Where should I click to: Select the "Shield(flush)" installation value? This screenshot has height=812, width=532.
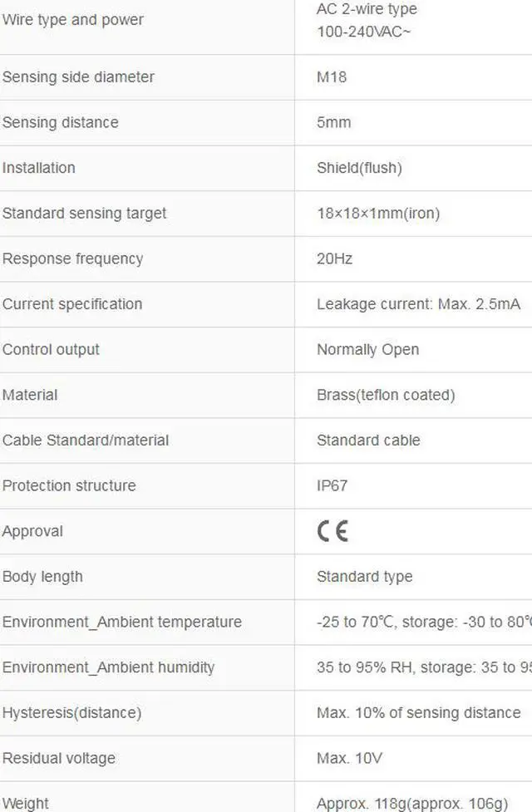point(359,168)
